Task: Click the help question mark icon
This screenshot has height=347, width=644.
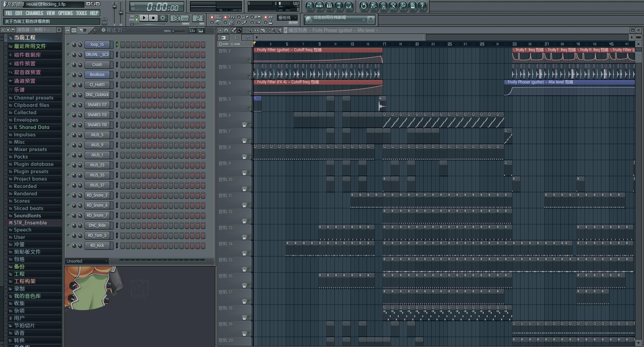Action: pos(422,6)
